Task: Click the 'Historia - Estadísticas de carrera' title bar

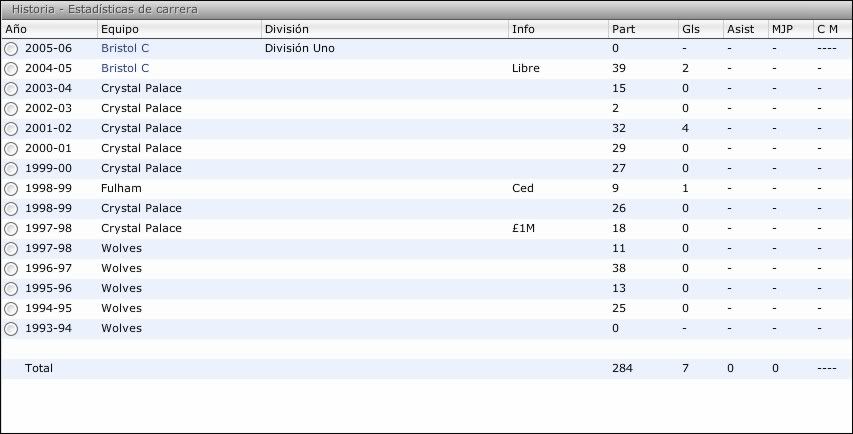Action: pyautogui.click(x=426, y=10)
